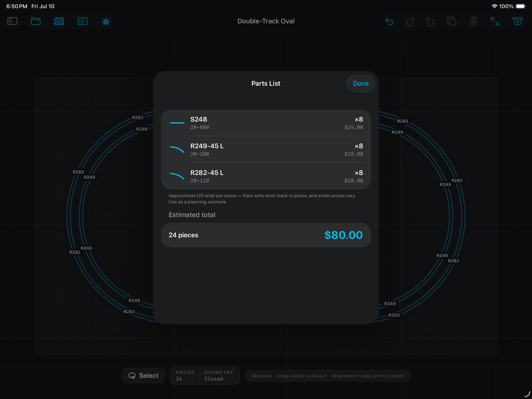The image size is (532, 399).
Task: Activate the Select lasso tool
Action: click(x=143, y=376)
